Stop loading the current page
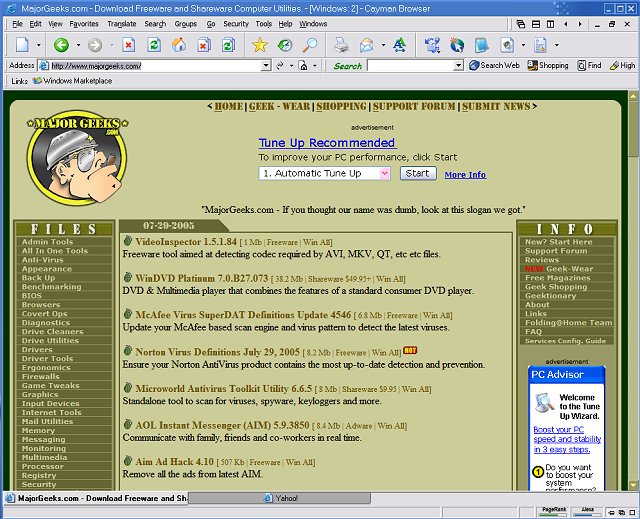 129,45
